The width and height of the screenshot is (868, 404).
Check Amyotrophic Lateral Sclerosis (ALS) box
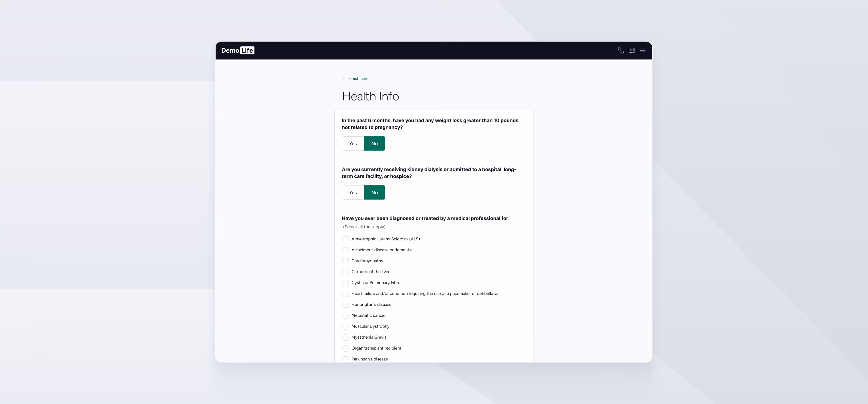(345, 239)
